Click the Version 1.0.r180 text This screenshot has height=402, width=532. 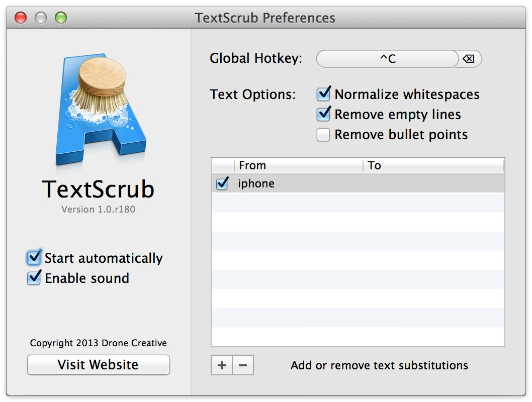[x=99, y=209]
